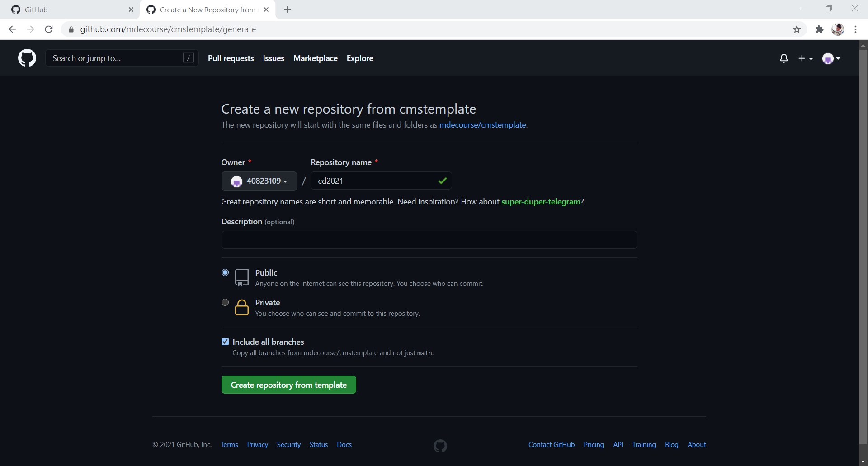Open the Chrome profile avatar
This screenshot has height=466, width=868.
838,29
